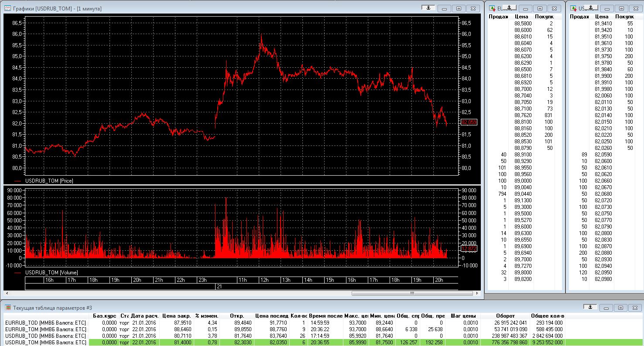
Task: Click the EURRUB order book title icon
Action: point(492,8)
